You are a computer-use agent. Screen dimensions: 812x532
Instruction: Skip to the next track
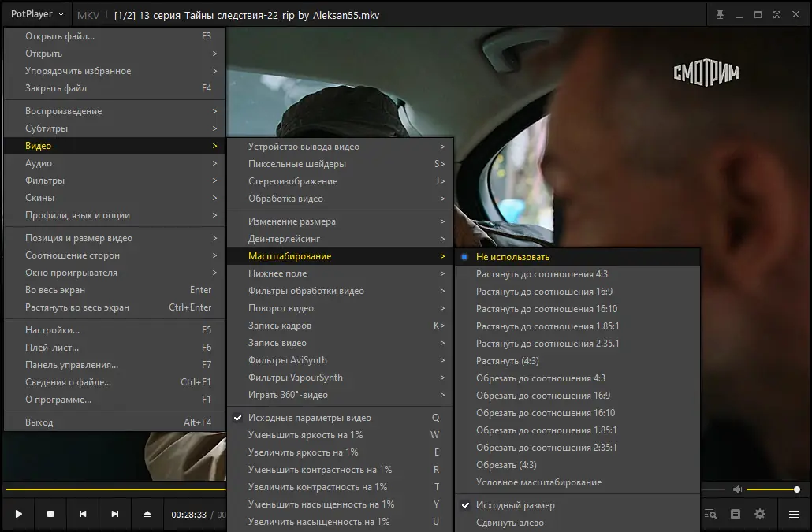pyautogui.click(x=115, y=514)
